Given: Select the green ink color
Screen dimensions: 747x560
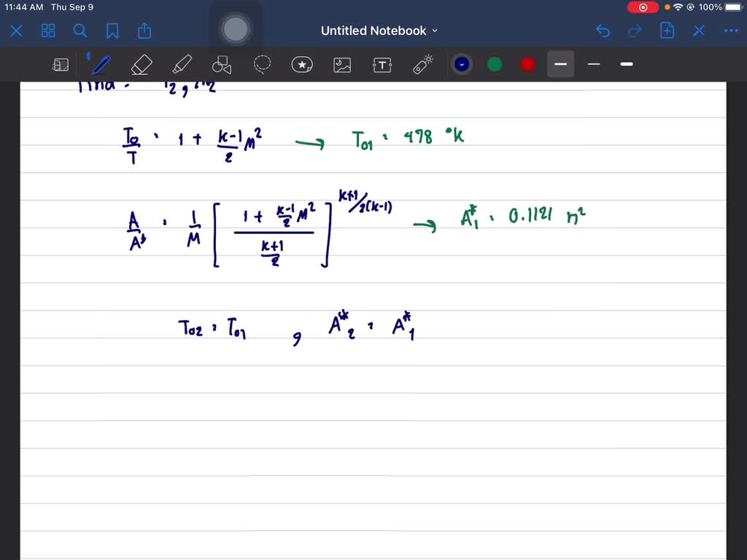Looking at the screenshot, I should tap(494, 64).
